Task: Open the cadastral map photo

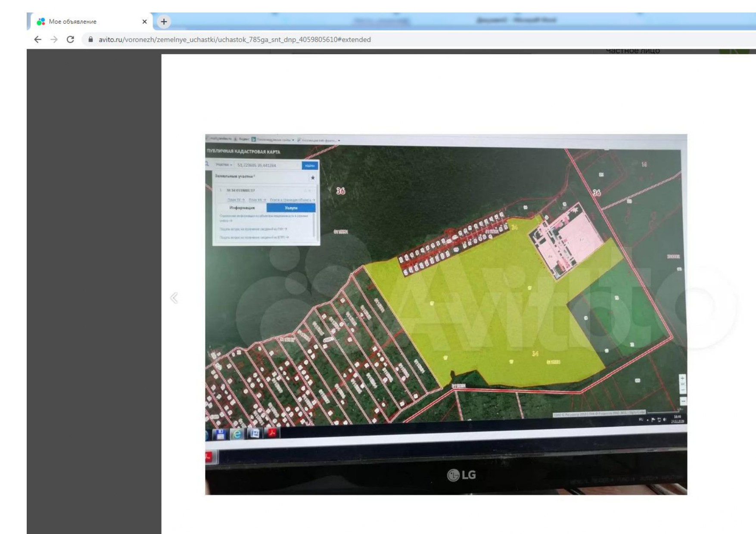Action: coord(446,314)
